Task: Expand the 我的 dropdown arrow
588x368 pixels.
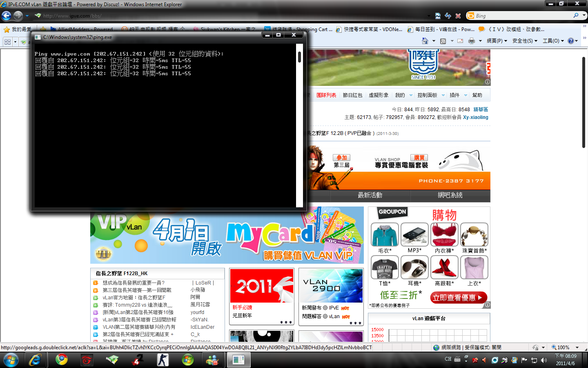Action: [411, 95]
